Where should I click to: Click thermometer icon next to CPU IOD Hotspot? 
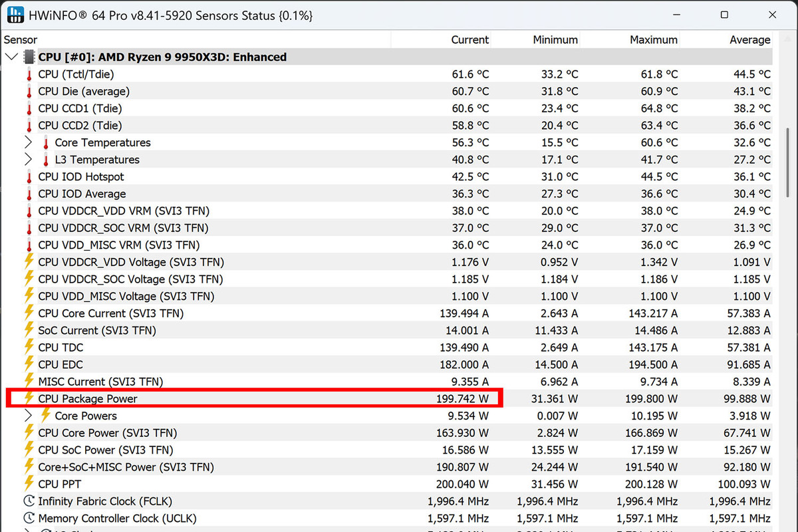[x=29, y=177]
